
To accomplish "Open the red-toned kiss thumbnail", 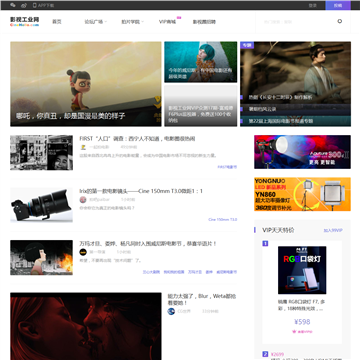I will [x=86, y=326].
